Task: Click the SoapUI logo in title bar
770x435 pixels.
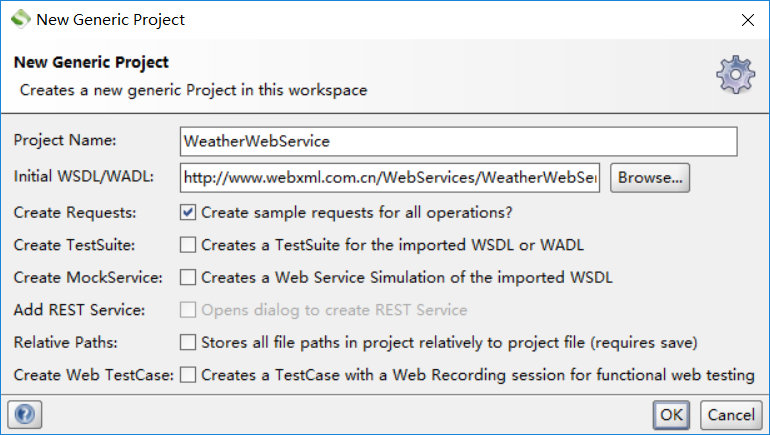Action: pyautogui.click(x=21, y=19)
